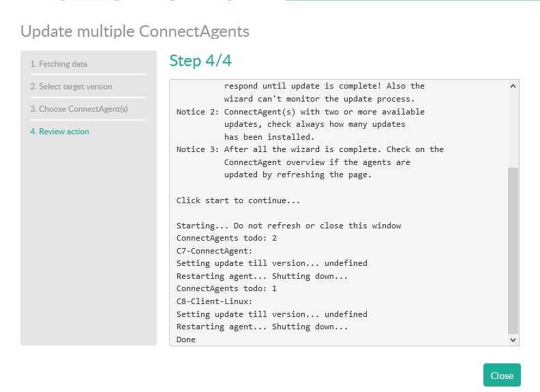
Task: Click the Notice 3 label in log
Action: click(198, 149)
